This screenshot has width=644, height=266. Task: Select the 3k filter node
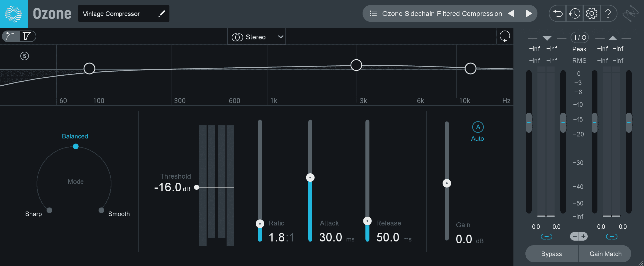356,65
